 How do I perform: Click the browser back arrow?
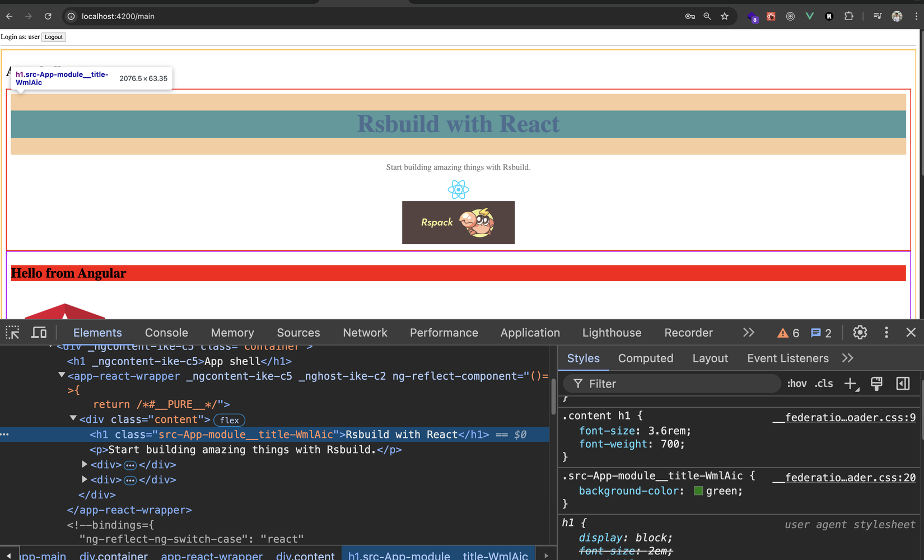coord(10,16)
